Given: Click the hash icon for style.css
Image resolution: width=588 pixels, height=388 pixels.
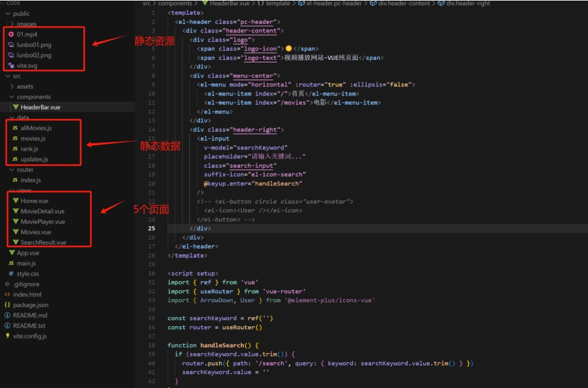Looking at the screenshot, I should [11, 274].
